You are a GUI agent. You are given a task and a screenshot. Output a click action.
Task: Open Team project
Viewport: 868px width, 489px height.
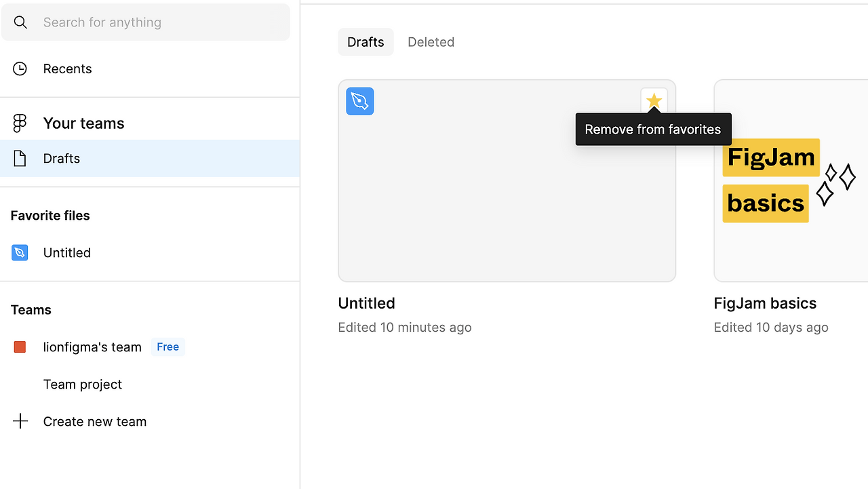click(x=83, y=385)
